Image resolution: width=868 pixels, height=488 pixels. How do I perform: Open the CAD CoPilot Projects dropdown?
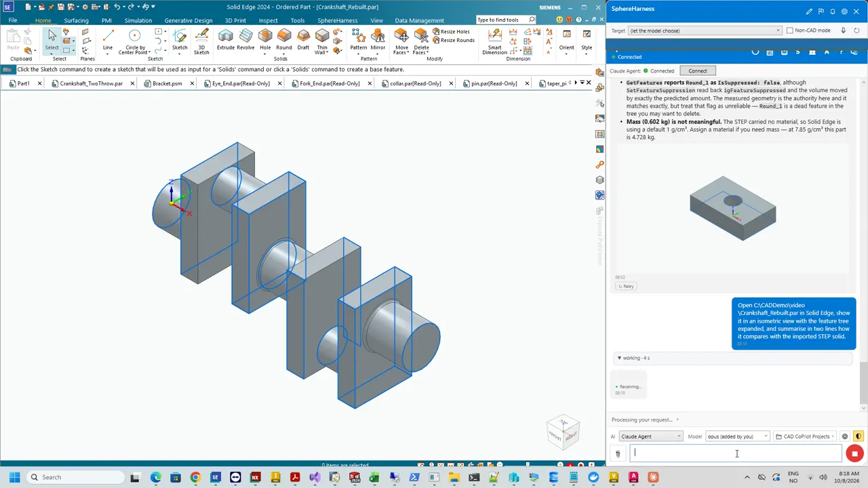(806, 436)
